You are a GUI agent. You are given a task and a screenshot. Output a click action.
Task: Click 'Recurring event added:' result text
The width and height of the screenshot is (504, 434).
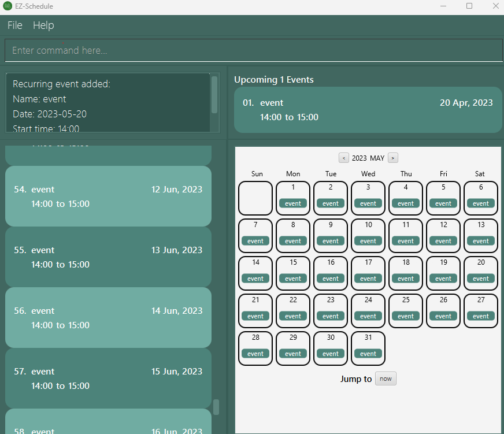61,84
